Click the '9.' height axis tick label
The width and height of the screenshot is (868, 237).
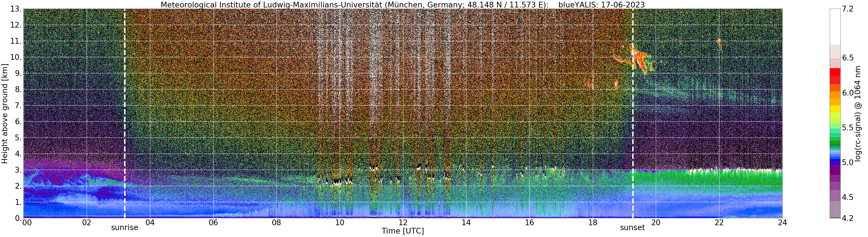18,73
